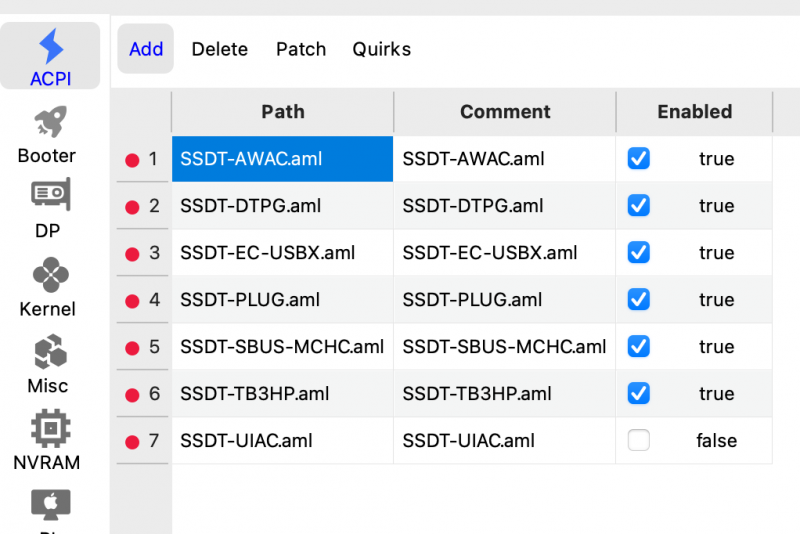
Task: Disable the SSDT-AWAC.aml enabled checkbox
Action: [x=638, y=158]
